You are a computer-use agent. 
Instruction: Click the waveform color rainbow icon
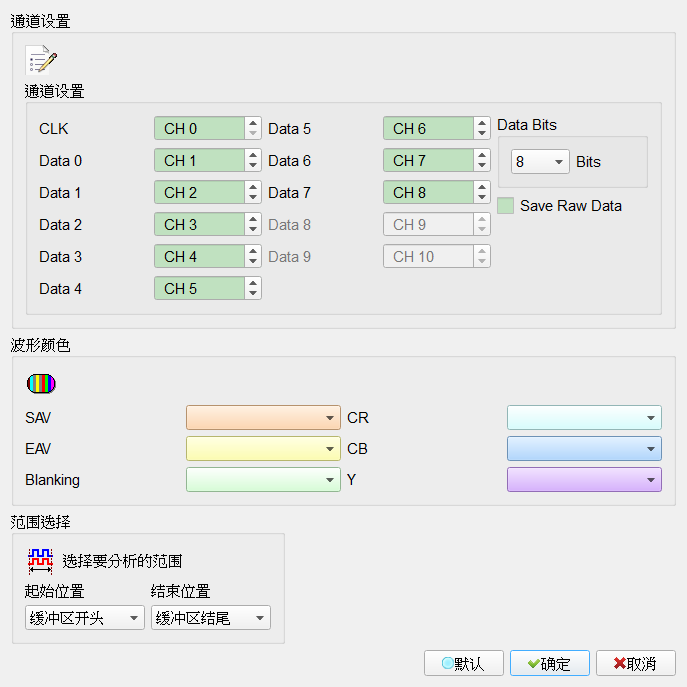[41, 383]
